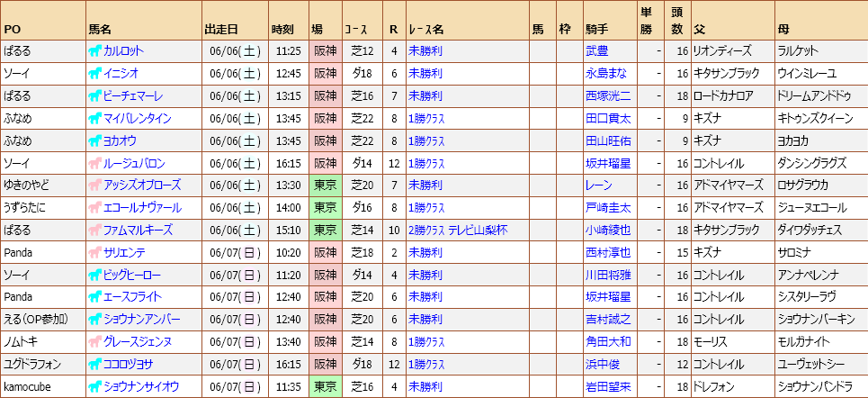Open horse link グレースジェンヌ
The image size is (868, 398).
[138, 342]
